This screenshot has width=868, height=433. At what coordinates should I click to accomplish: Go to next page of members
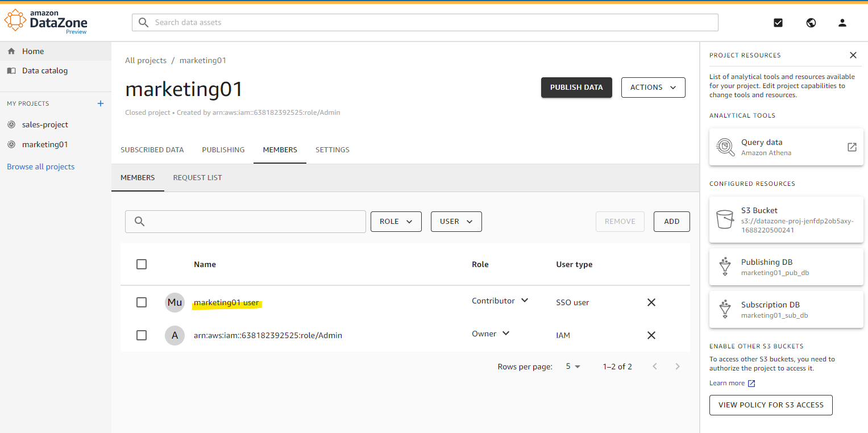677,367
